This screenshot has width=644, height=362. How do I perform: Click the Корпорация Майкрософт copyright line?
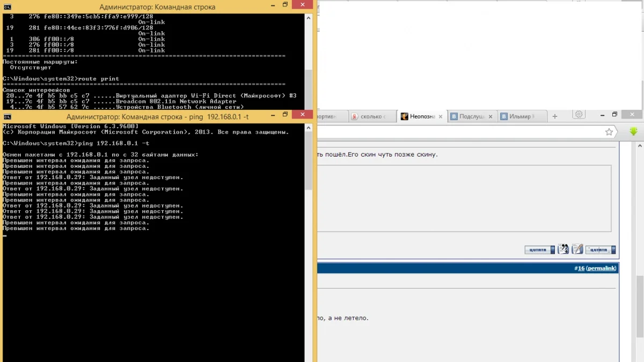click(145, 132)
